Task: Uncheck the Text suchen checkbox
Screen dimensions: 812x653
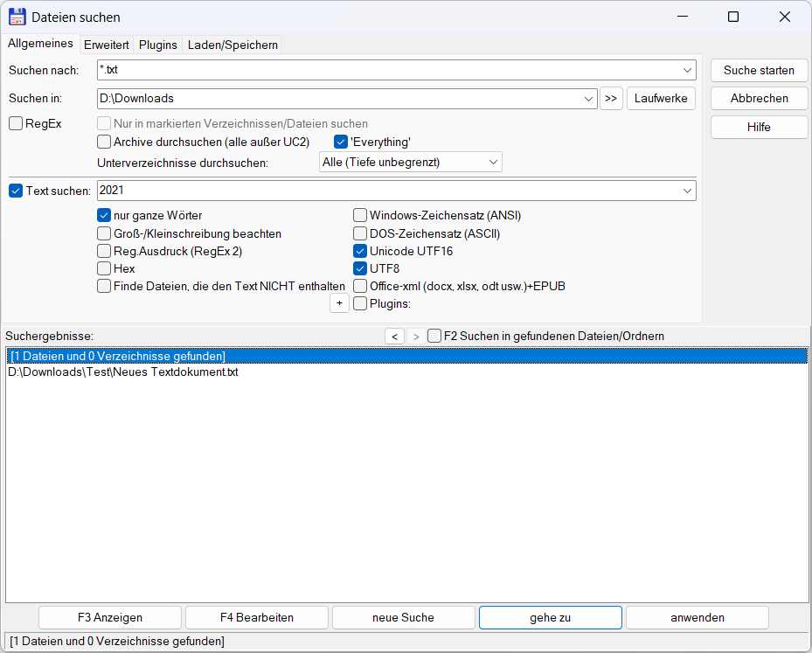Action: [16, 191]
